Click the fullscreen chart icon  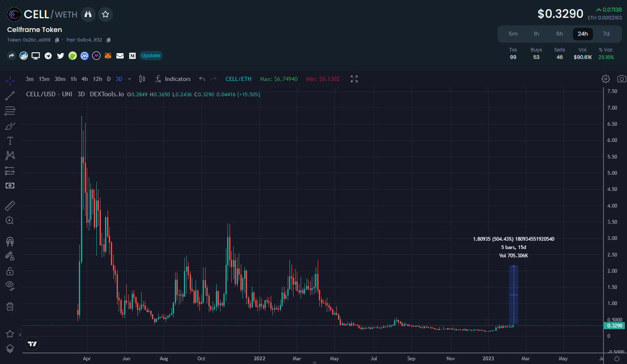[x=354, y=79]
